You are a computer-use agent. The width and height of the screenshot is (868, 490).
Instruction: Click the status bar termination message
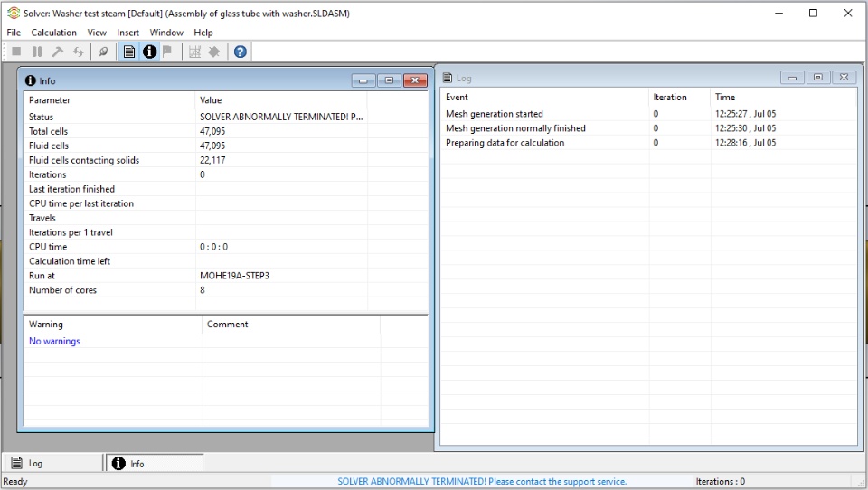coord(482,482)
